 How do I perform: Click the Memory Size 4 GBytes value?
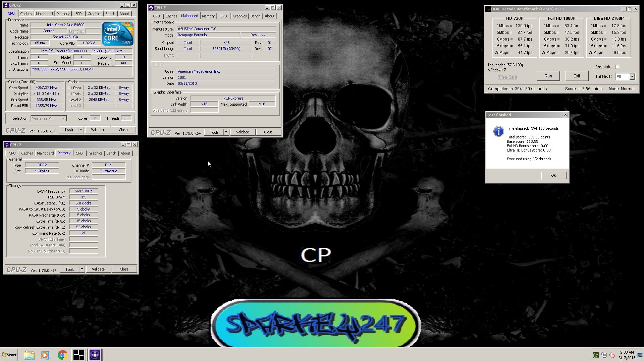click(x=42, y=171)
